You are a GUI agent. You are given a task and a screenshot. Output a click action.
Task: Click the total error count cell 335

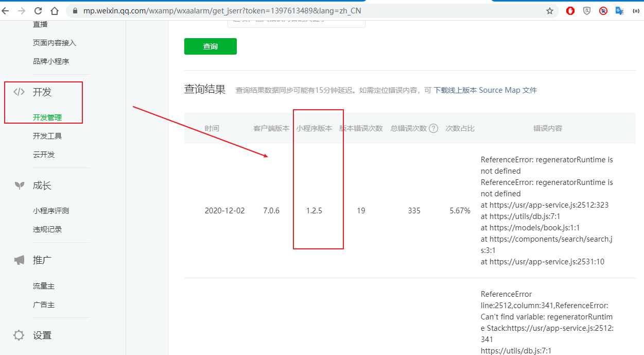(x=414, y=211)
